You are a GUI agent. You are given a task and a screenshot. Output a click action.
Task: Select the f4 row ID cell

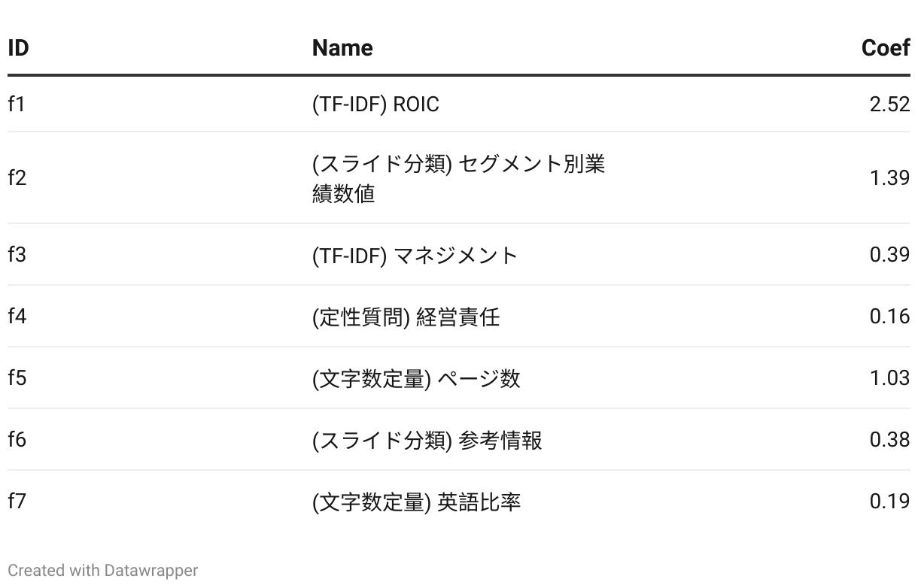tap(17, 317)
